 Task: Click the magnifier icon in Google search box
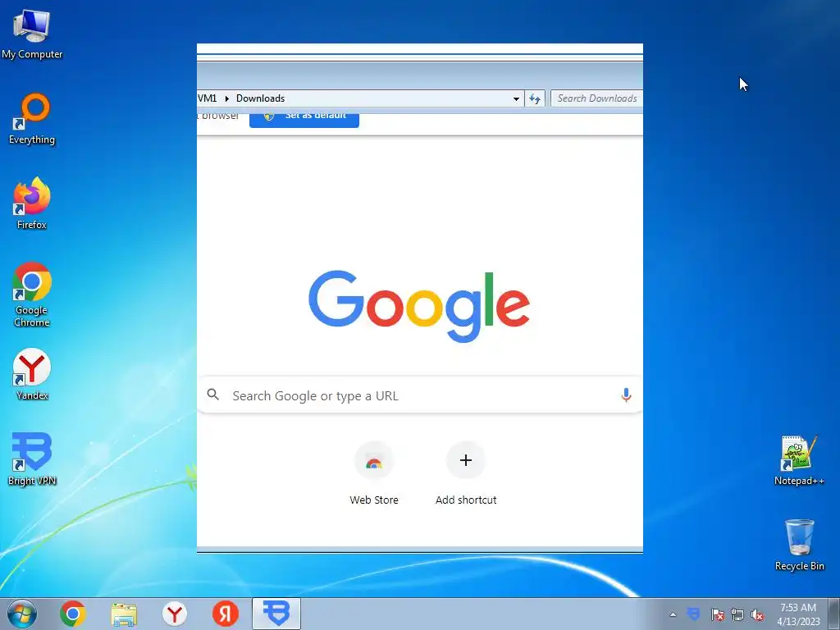[x=213, y=395]
